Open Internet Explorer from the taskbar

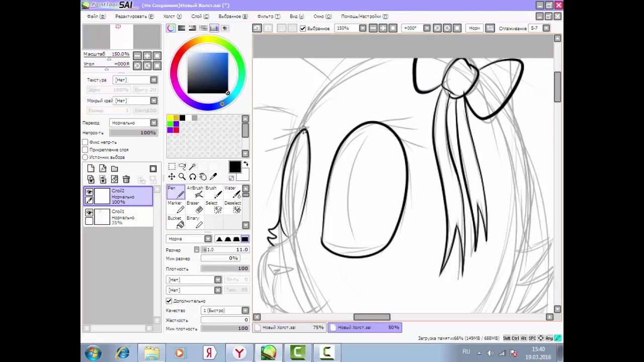[x=123, y=353]
